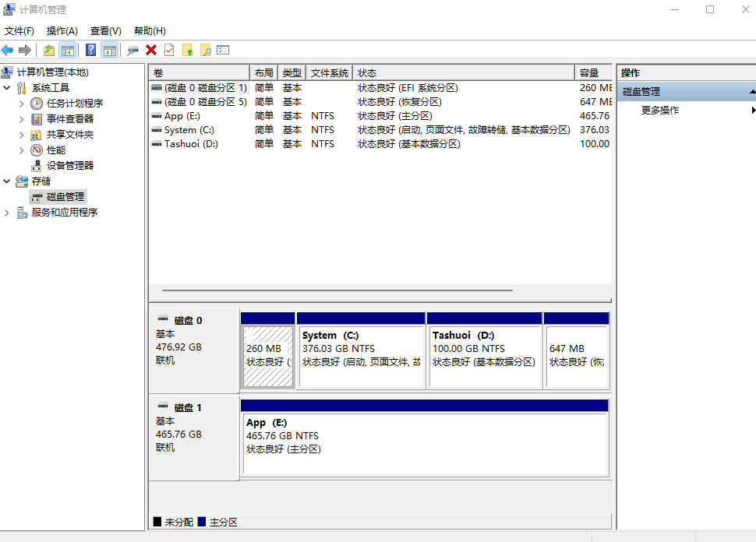756x542 pixels.
Task: Click the checklist settings icon in toolbar
Action: pyautogui.click(x=224, y=50)
